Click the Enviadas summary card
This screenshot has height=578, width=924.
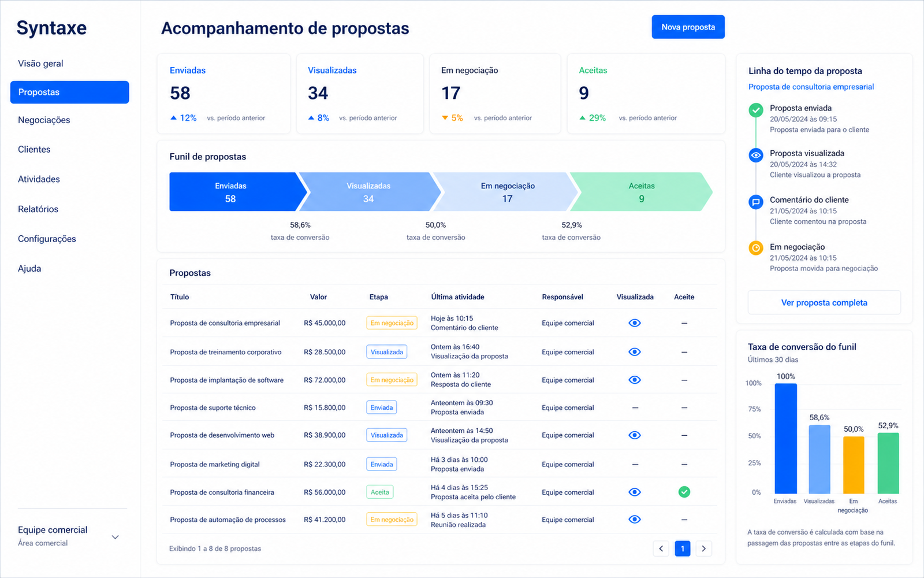click(223, 94)
